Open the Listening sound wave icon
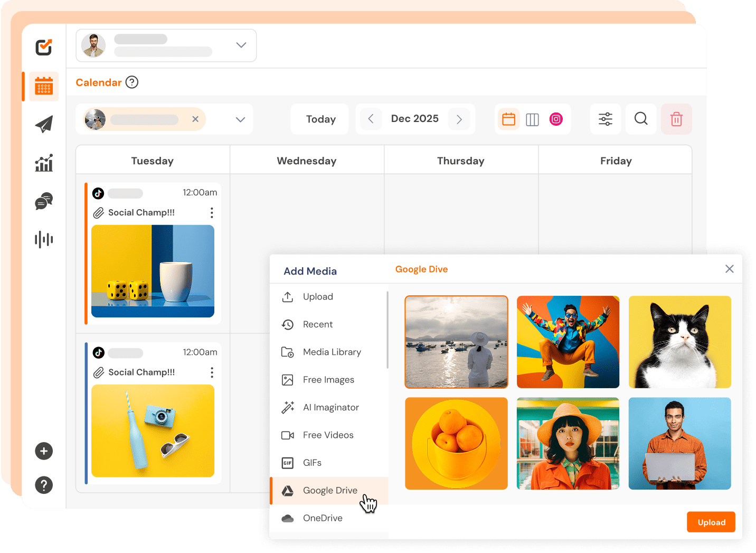 pos(44,239)
